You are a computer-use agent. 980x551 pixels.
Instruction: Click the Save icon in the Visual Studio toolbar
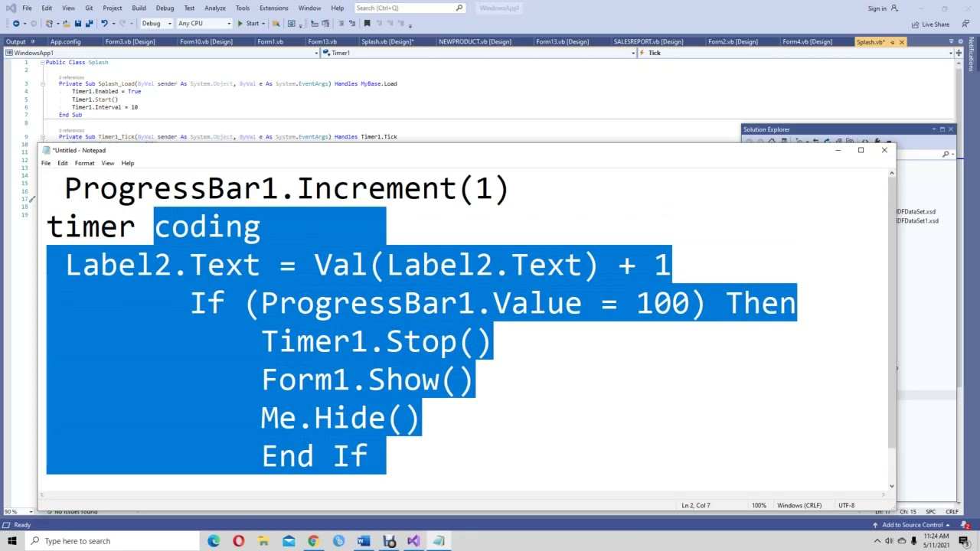click(77, 24)
